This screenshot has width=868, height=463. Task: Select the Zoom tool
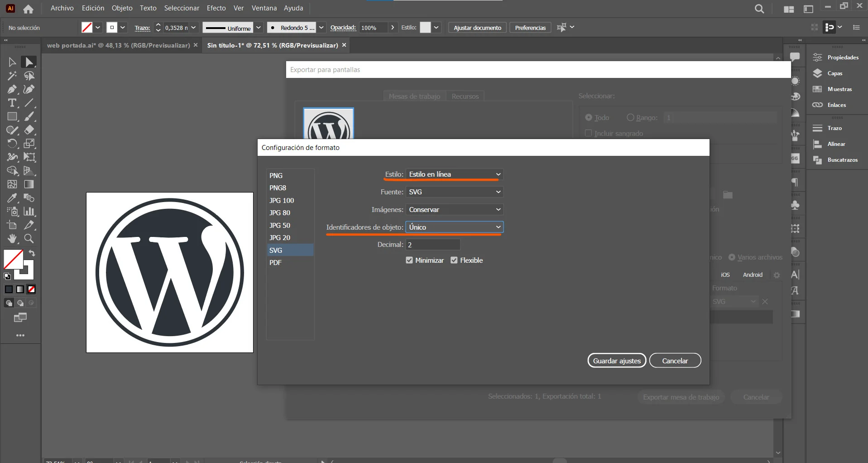[x=29, y=239]
